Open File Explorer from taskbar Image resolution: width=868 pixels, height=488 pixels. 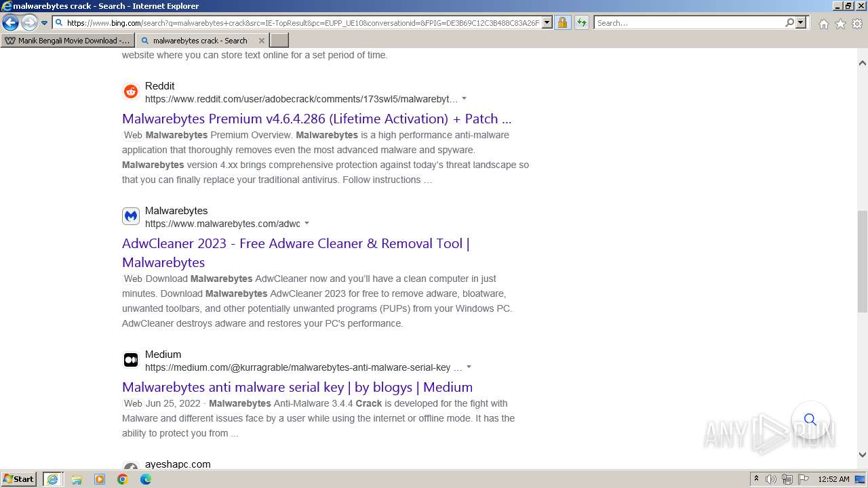[x=77, y=479]
